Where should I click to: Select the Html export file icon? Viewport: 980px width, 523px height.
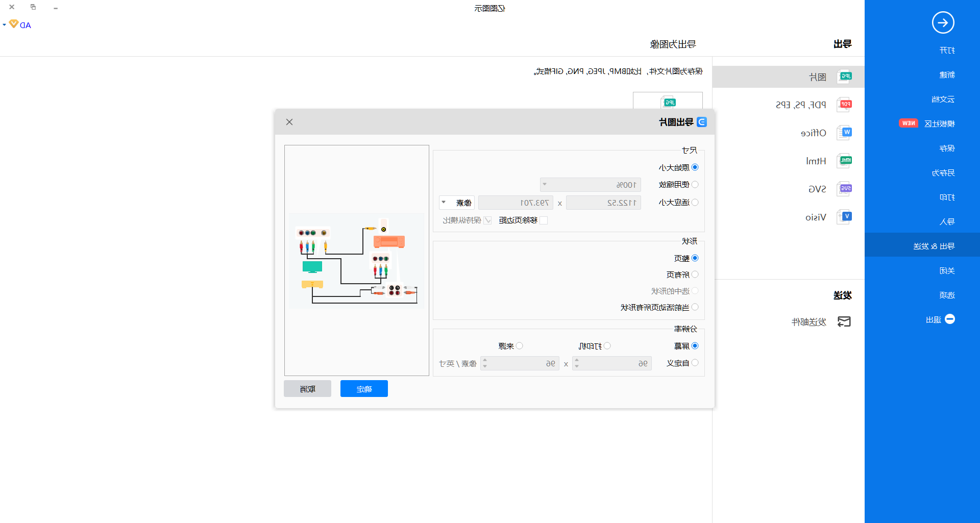[845, 161]
